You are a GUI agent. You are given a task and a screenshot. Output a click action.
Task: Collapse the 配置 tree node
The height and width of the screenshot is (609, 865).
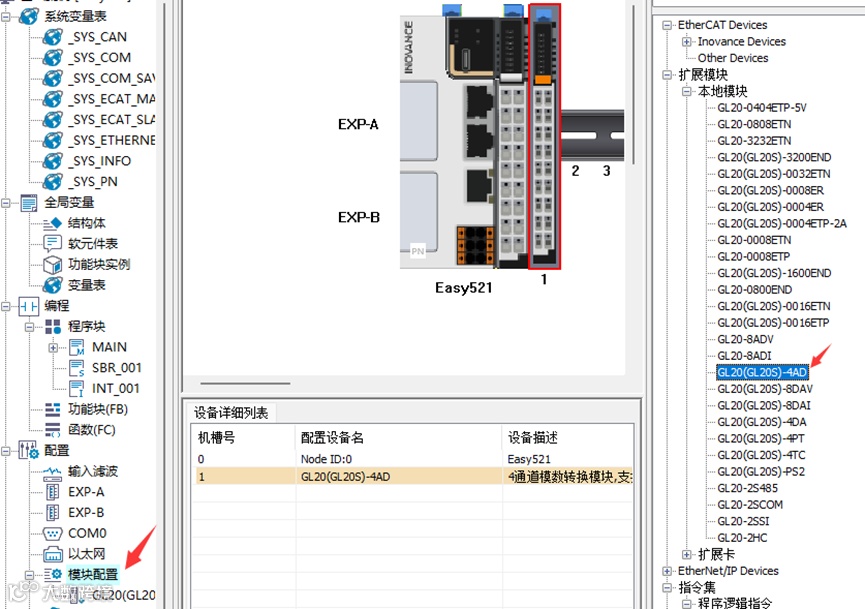click(x=6, y=451)
